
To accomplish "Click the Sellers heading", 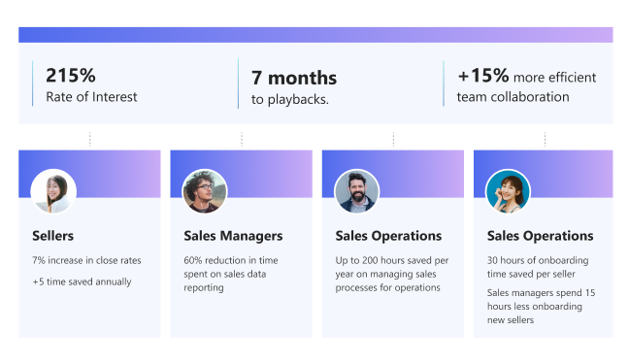I will (x=53, y=236).
